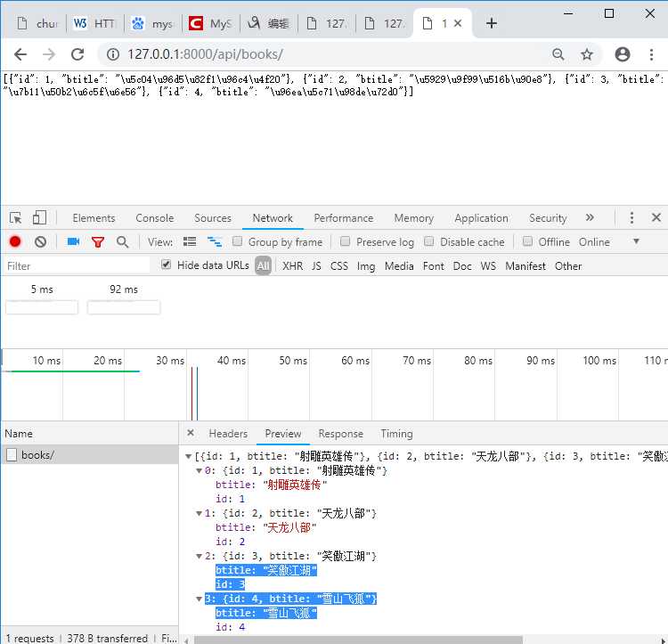Filter requests by XHR type

tap(292, 265)
